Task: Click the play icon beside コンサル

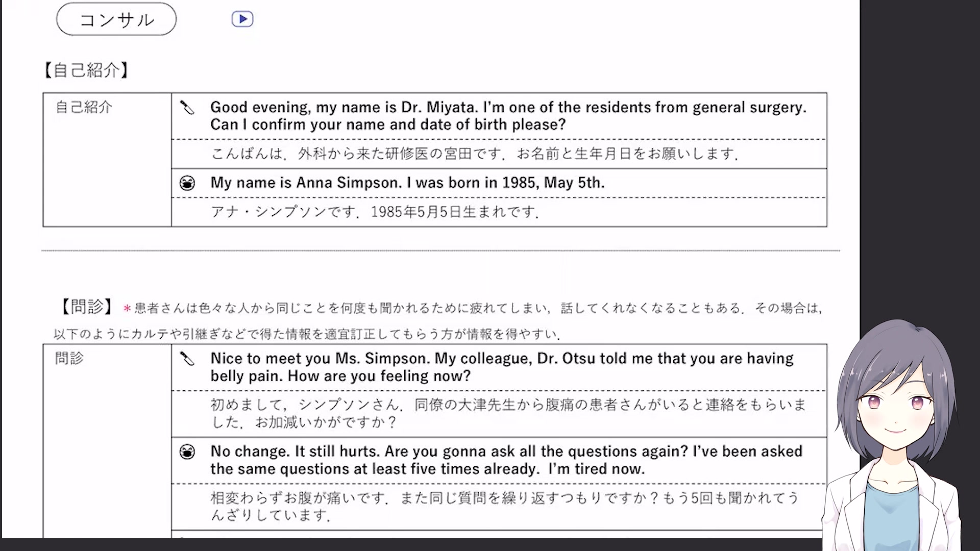Action: tap(242, 19)
